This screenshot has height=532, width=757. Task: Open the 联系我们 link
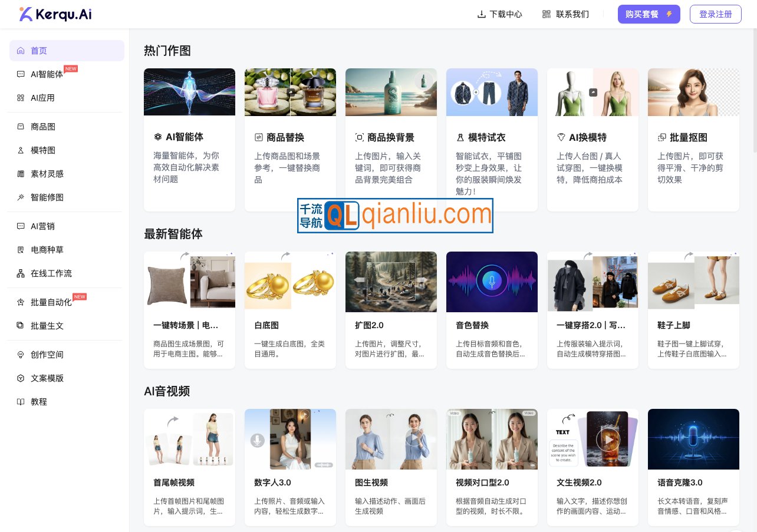pyautogui.click(x=572, y=14)
